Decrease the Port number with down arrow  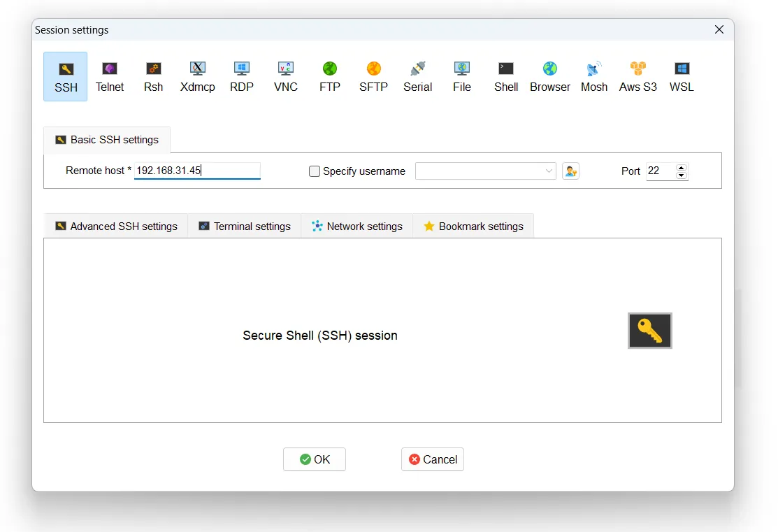point(682,175)
